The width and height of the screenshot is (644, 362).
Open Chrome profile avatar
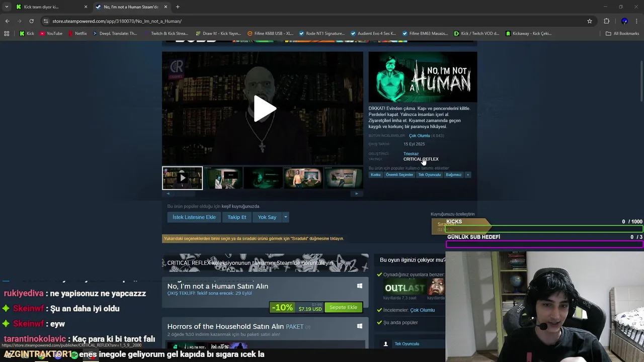pos(624,21)
